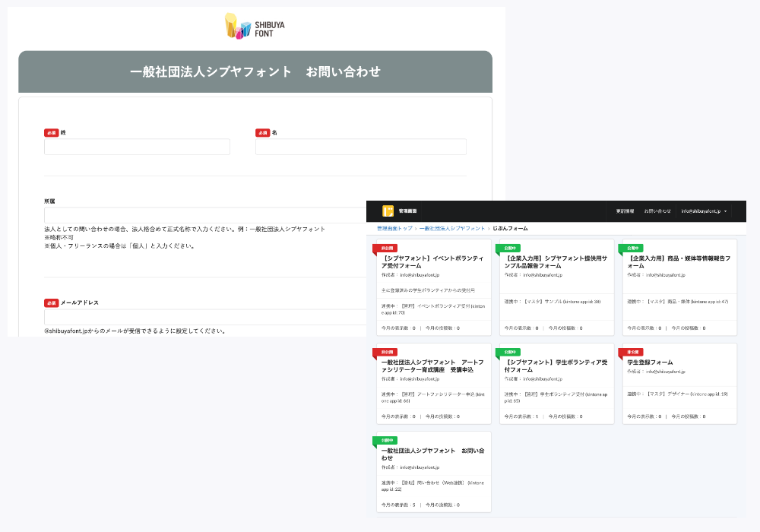Image resolution: width=760 pixels, height=532 pixels.
Task: Open the イベントボランティア受付フォーム card title
Action: (432, 262)
